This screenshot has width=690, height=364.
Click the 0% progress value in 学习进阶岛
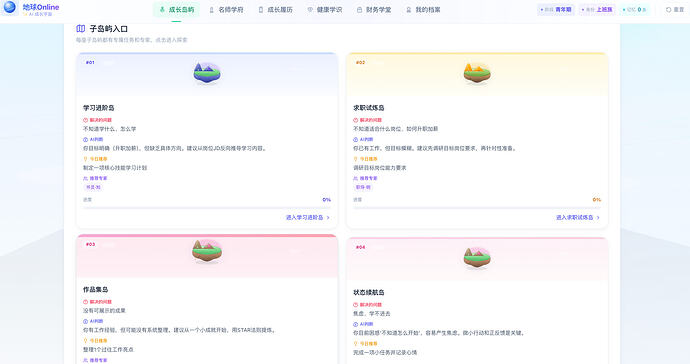click(x=327, y=200)
